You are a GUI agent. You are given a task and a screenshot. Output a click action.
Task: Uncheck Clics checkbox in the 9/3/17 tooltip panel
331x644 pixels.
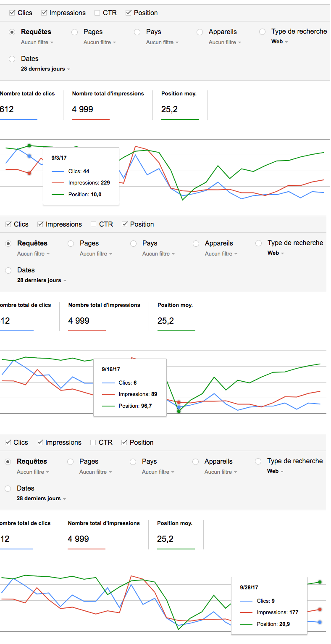(12, 13)
